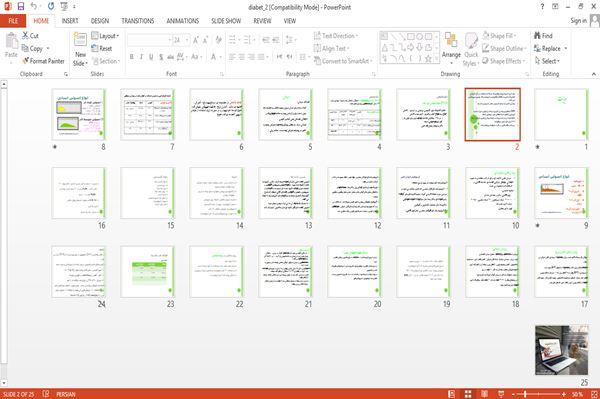This screenshot has width=600, height=399.
Task: Select slide thumbnail number 25
Action: (561, 350)
